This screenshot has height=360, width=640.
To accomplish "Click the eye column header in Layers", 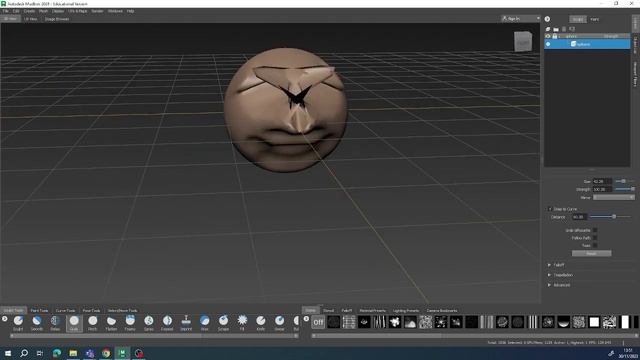I will pyautogui.click(x=548, y=36).
